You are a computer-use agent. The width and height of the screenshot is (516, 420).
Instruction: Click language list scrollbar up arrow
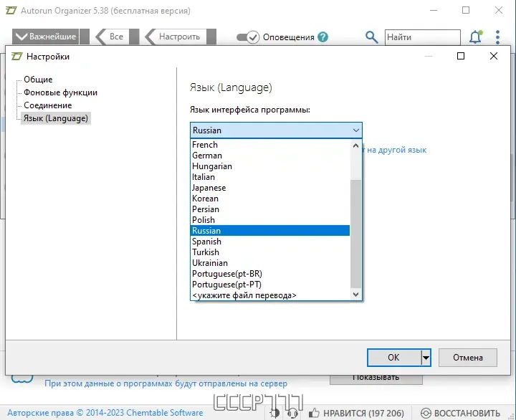pos(355,145)
